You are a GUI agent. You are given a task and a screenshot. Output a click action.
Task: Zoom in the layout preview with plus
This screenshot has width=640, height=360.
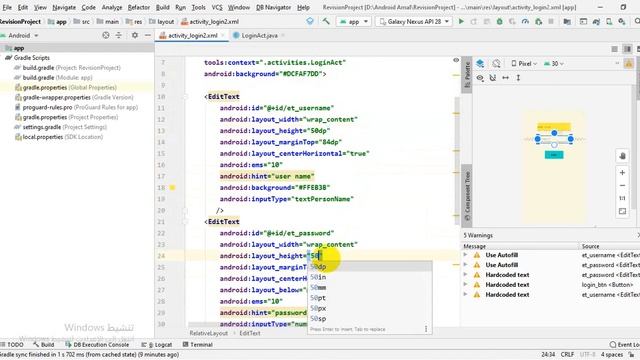tap(622, 173)
